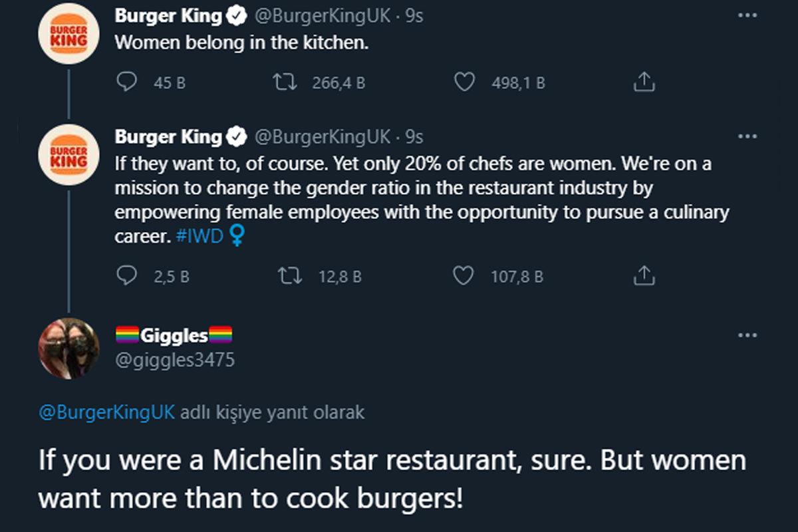Like the 'Women belong in the kitchen' tweet

[x=465, y=82]
